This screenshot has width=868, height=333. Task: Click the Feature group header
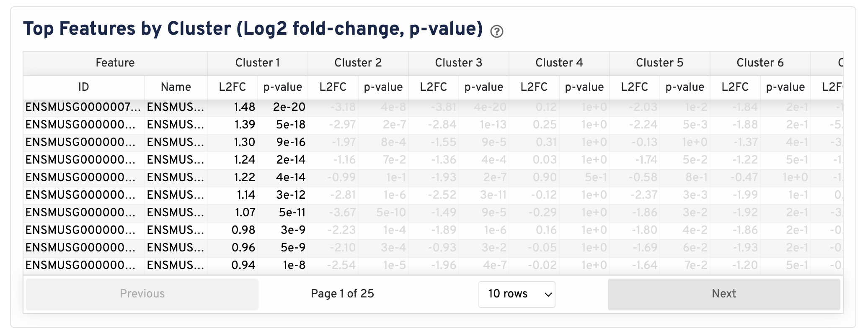[115, 63]
